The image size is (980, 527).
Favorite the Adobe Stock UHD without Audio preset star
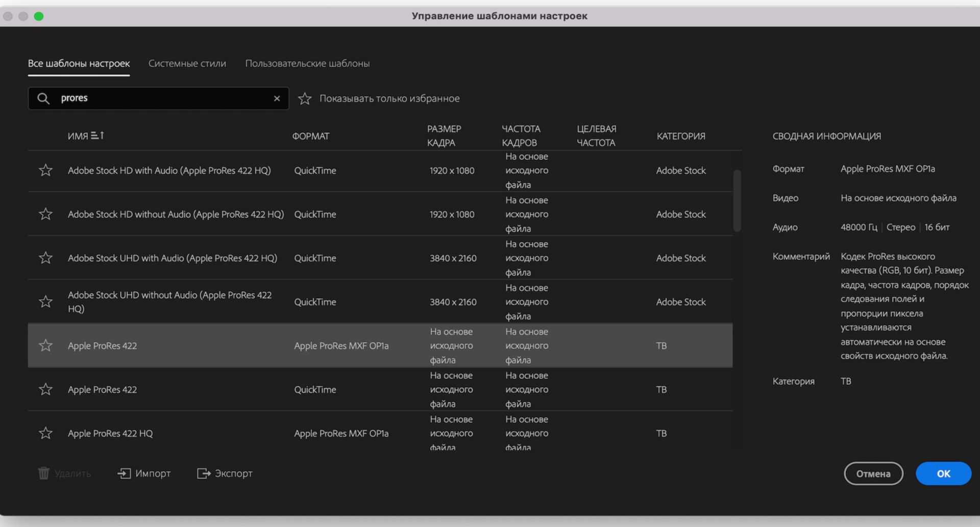(46, 302)
